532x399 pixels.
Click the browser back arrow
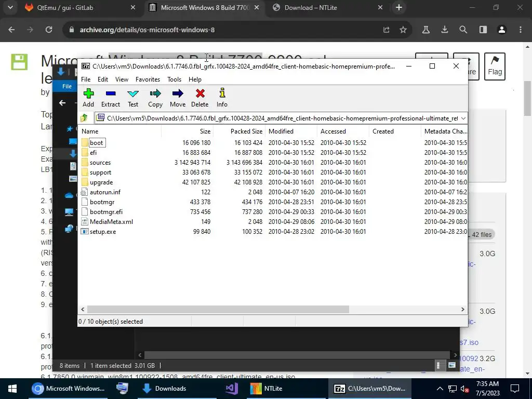coord(11,30)
